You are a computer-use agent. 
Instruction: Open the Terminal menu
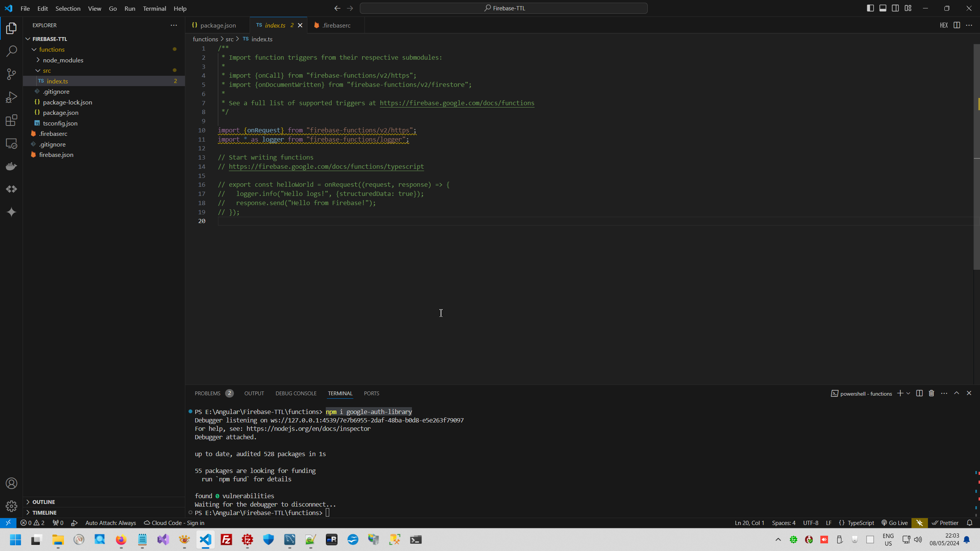pos(154,8)
